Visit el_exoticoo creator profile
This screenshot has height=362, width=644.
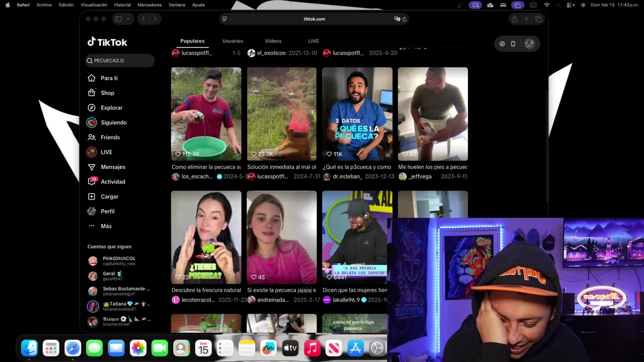(271, 53)
